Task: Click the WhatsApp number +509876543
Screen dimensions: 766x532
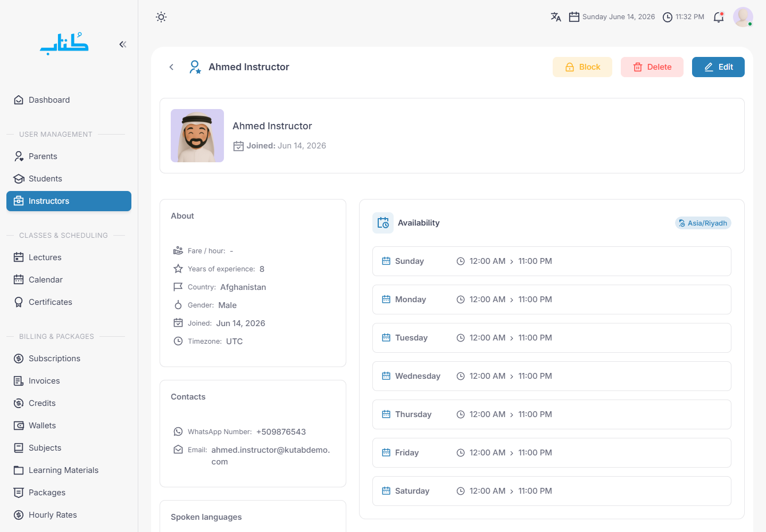Action: 281,432
